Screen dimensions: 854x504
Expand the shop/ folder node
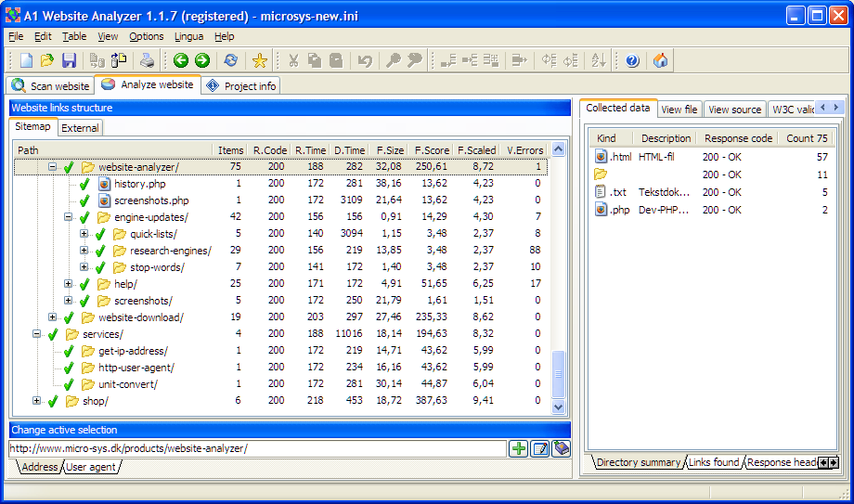click(x=36, y=401)
